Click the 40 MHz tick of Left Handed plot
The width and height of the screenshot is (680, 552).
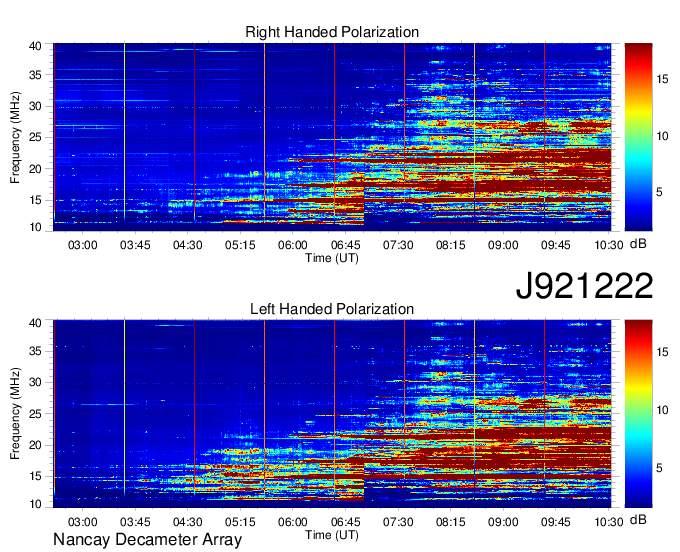point(35,323)
